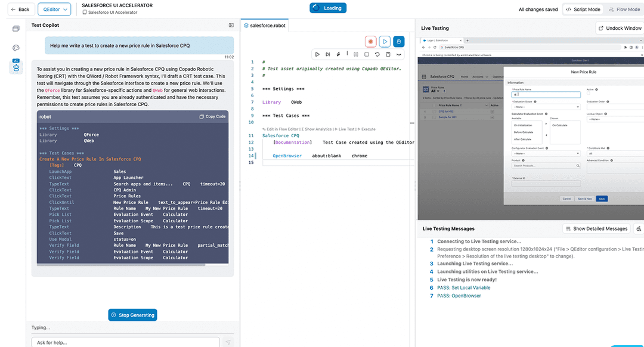The image size is (644, 347).
Task: Collapse the Test Copilot panel
Action: tap(231, 25)
